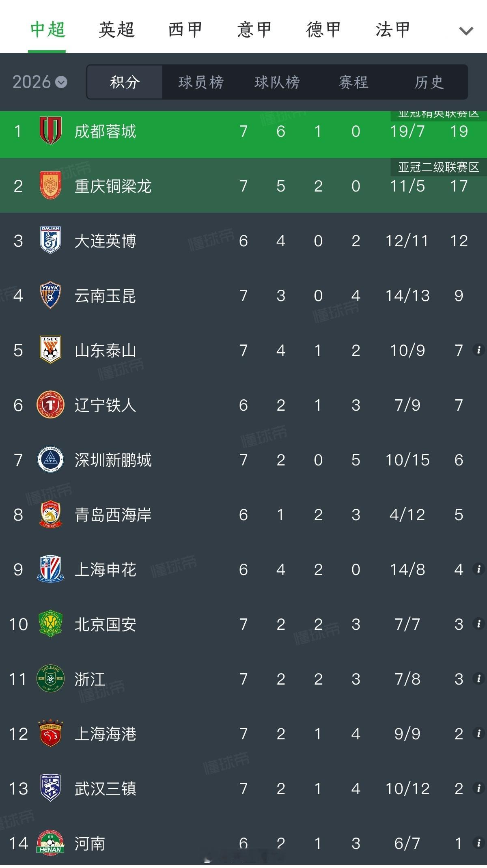Screen dimensions: 487x868
Task: Open the 大连英博 team badge
Action: click(x=50, y=240)
